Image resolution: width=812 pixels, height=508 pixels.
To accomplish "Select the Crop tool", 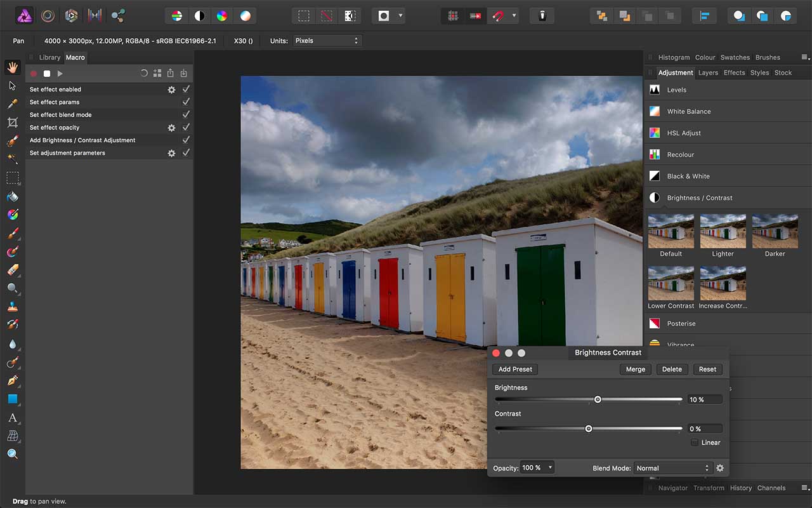I will tap(12, 122).
